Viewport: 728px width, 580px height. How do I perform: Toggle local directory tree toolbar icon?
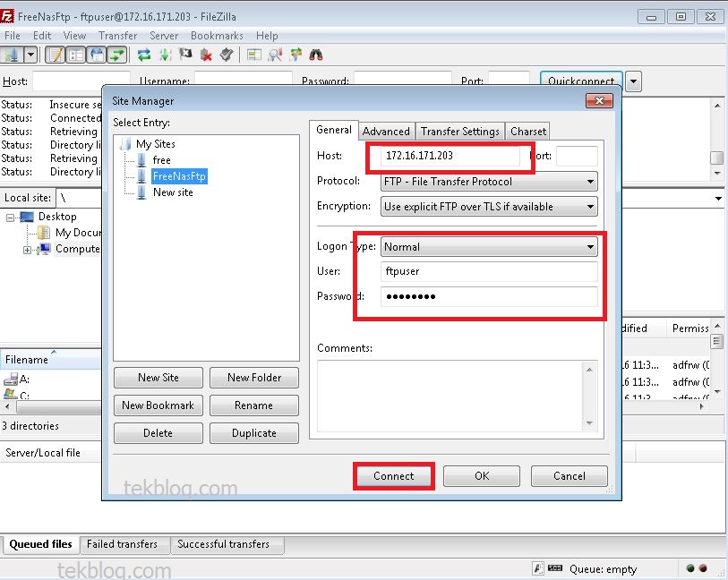point(76,55)
